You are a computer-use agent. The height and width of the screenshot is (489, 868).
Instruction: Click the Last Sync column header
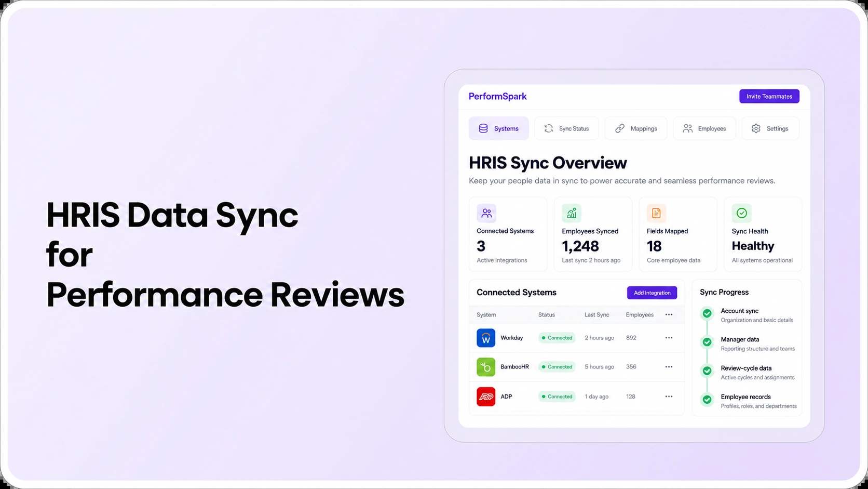(x=597, y=315)
